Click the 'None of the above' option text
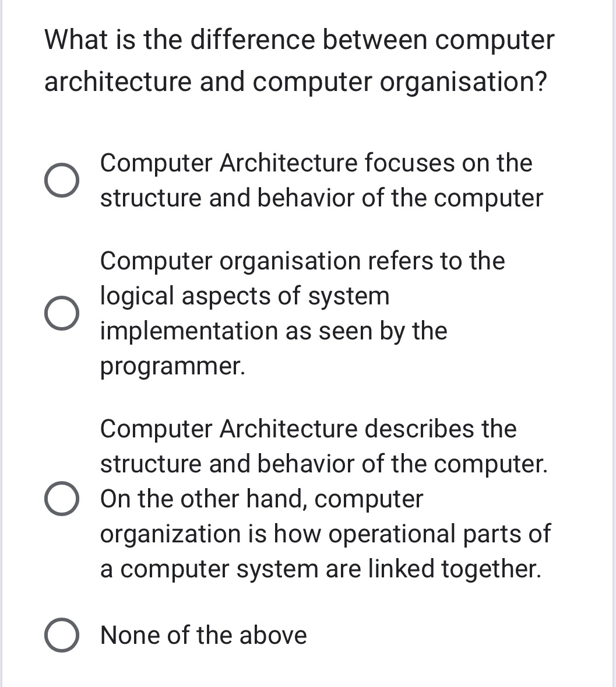This screenshot has width=616, height=687. [x=203, y=635]
